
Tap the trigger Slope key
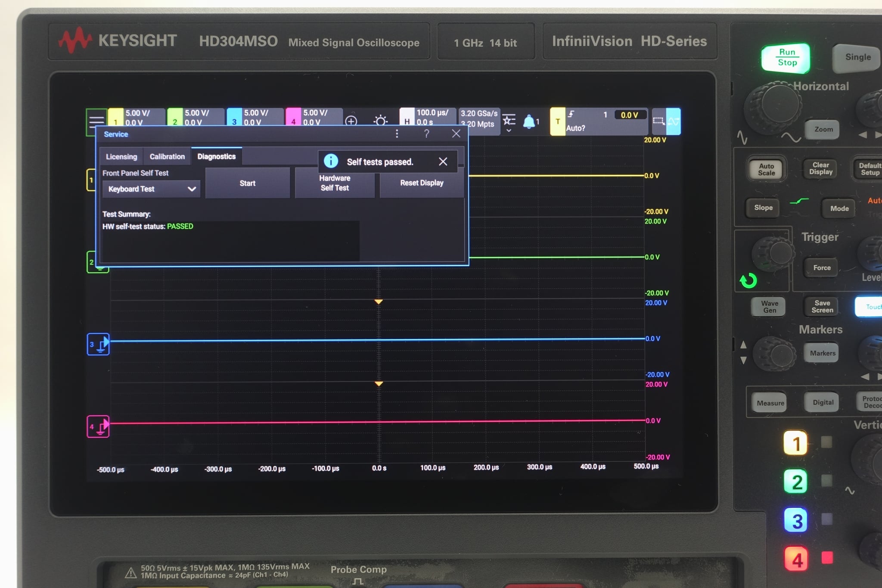click(x=763, y=208)
